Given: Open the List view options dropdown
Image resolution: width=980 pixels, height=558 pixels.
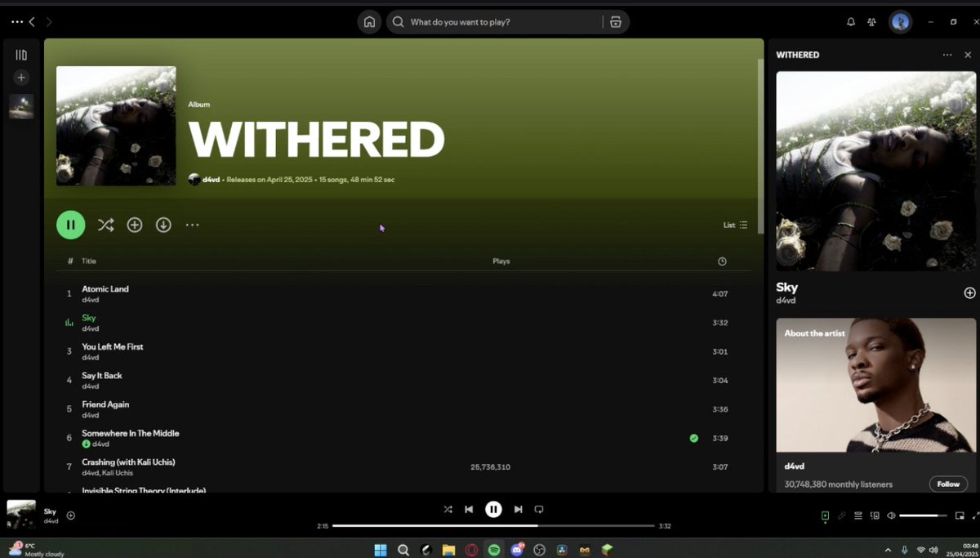Looking at the screenshot, I should [735, 225].
